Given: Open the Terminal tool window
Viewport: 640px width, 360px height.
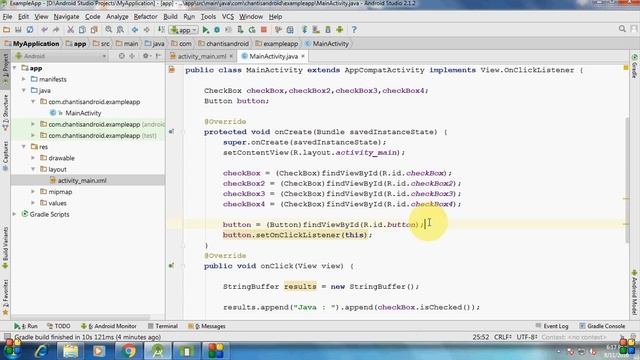Looking at the screenshot, I should coord(162,326).
